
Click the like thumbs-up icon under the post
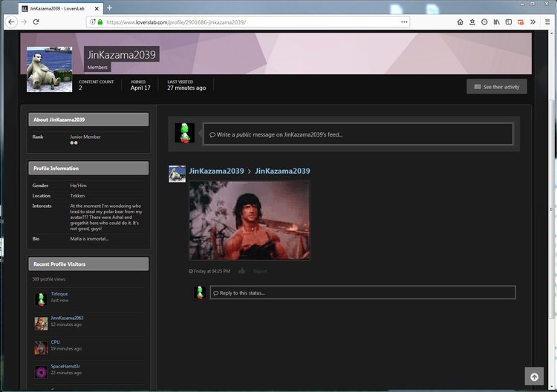tap(242, 271)
